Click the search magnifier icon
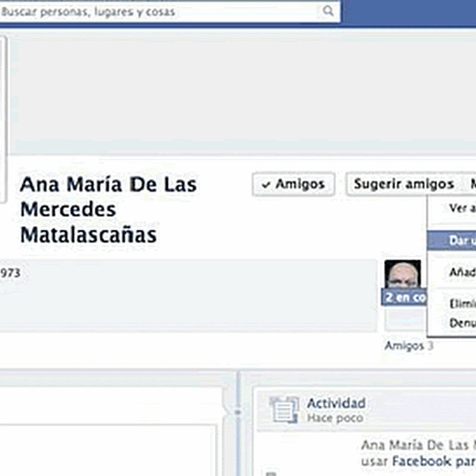 coord(328,11)
